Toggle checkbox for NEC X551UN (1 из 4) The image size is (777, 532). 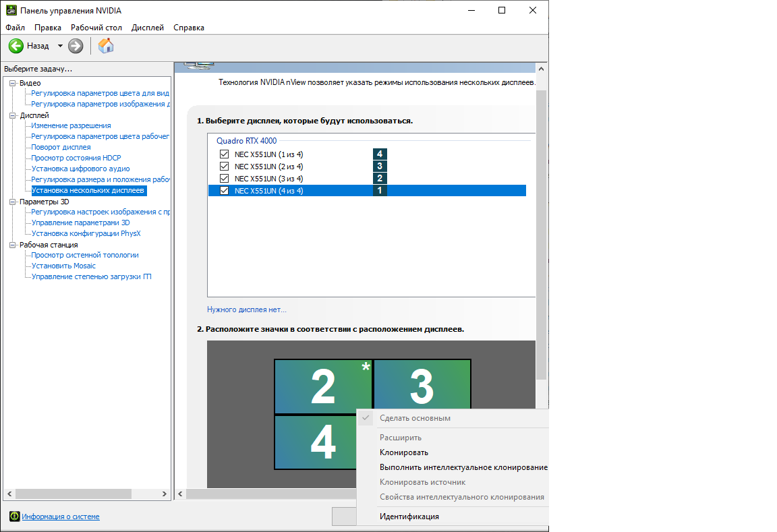[225, 154]
